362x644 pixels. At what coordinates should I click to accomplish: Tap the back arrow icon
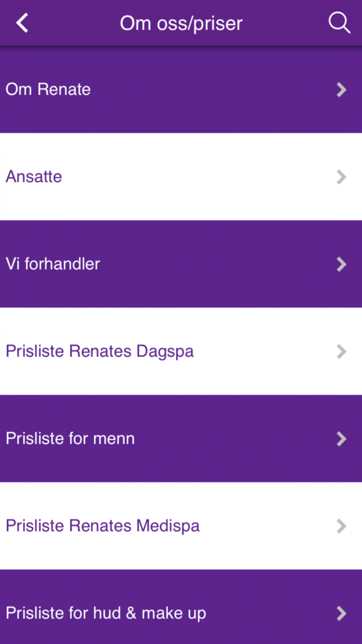click(x=22, y=23)
